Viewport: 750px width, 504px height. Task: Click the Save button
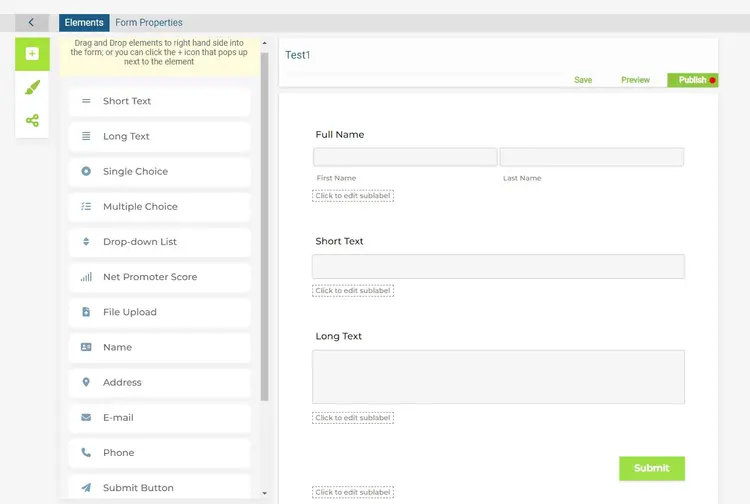(583, 80)
